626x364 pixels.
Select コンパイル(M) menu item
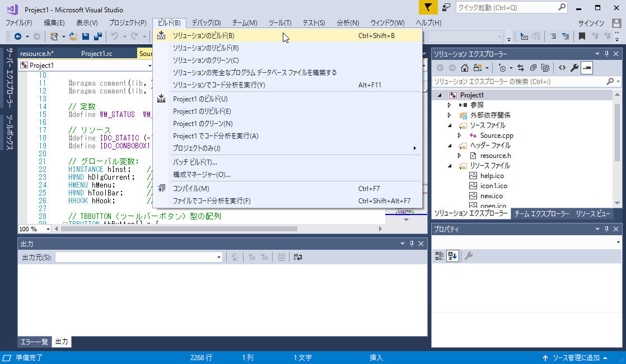click(287, 188)
